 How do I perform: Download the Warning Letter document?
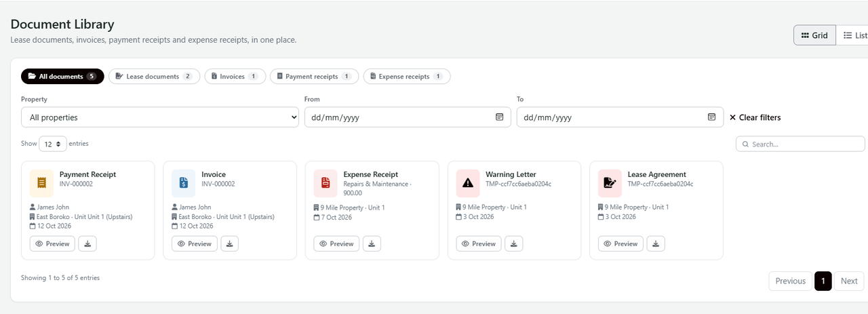(514, 243)
